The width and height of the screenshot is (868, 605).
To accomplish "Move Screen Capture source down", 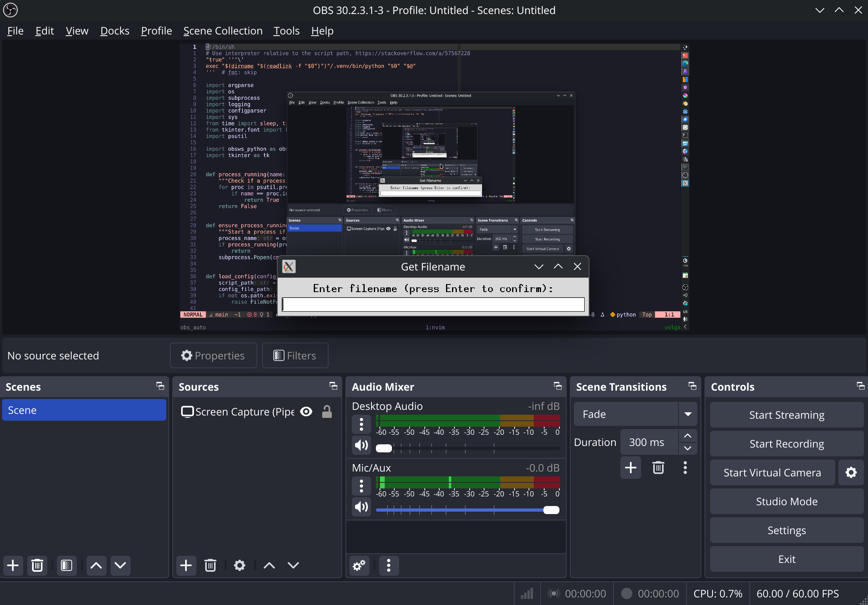I will pos(293,565).
